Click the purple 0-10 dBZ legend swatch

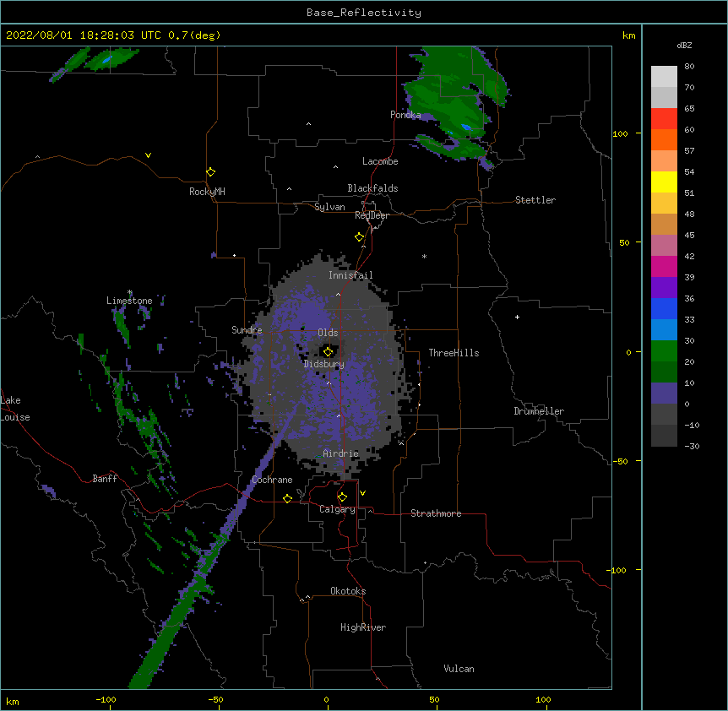664,393
